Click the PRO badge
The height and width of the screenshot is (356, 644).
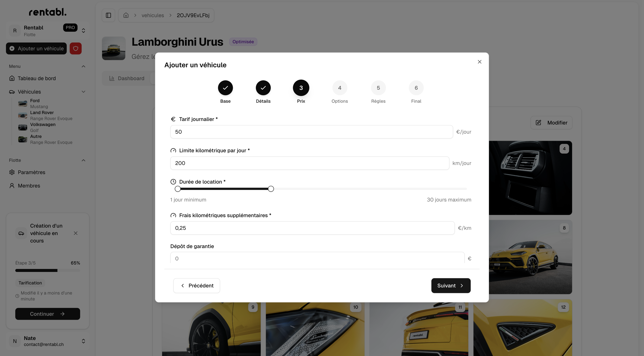[70, 28]
